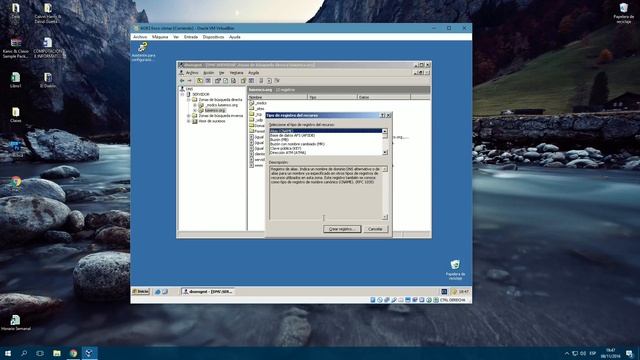Click the Tipo column header
Image resolution: width=640 pixels, height=360 pixels.
(x=332, y=97)
